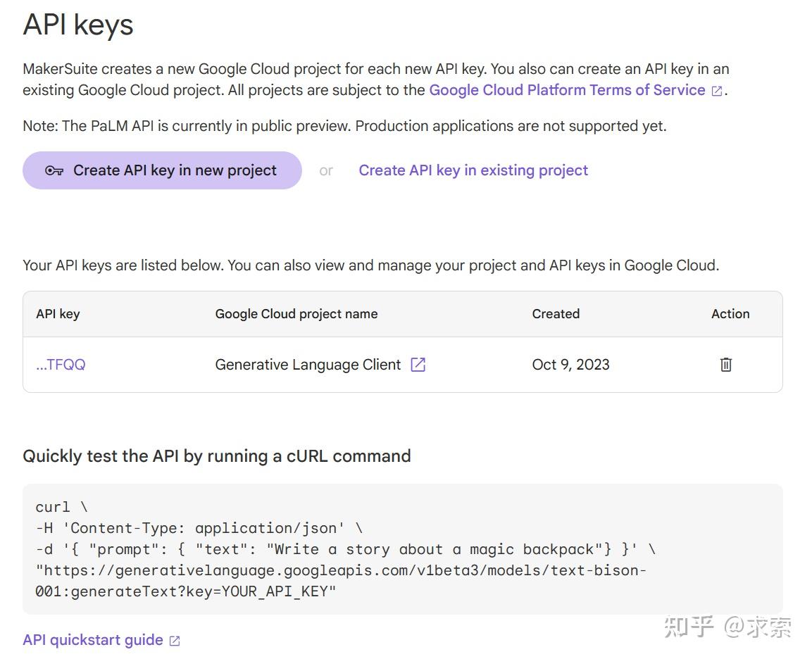
Task: Click the key icon in the Create button
Action: (x=54, y=170)
